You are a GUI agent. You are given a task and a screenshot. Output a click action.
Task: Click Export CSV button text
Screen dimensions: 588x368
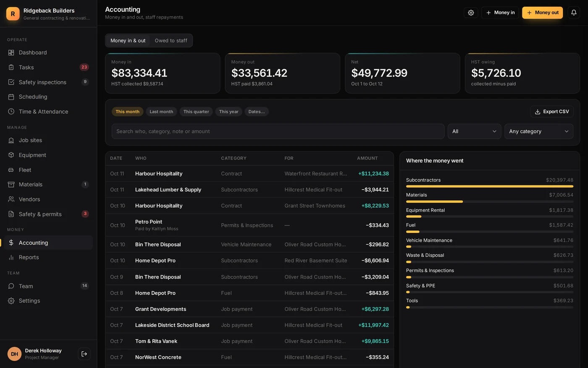556,112
